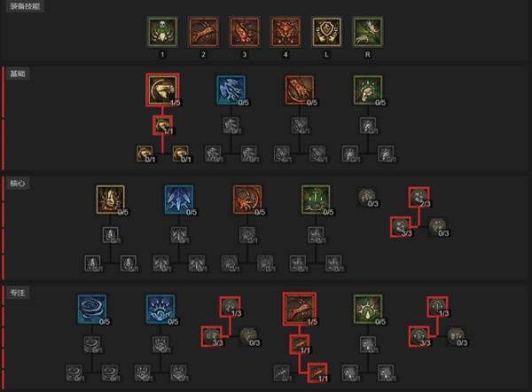
Task: Select the blue lightning 0/5 skill in 核心
Action: [x=179, y=200]
